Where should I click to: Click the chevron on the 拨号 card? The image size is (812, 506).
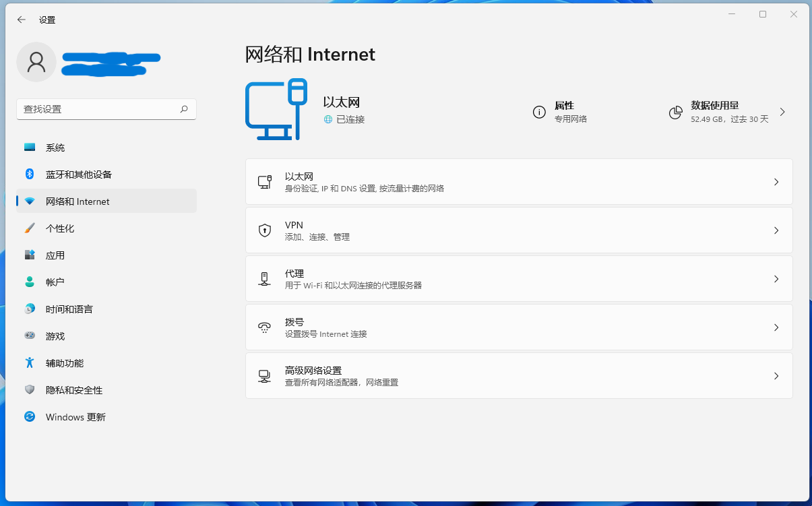776,327
